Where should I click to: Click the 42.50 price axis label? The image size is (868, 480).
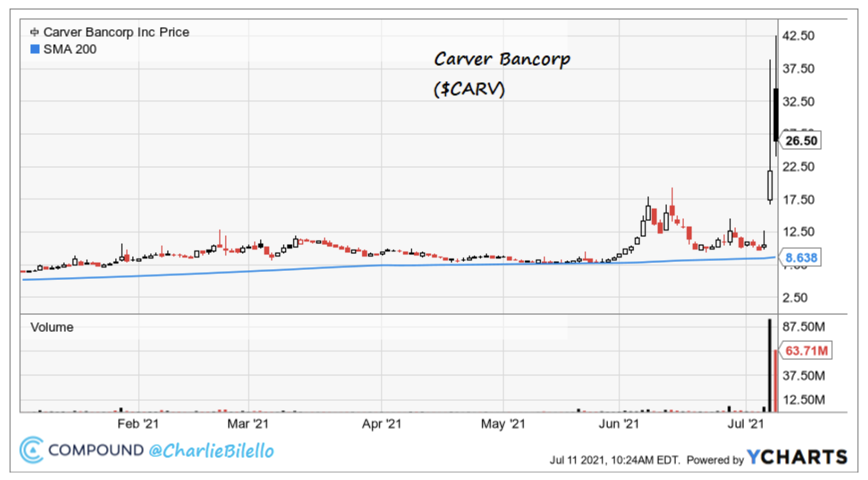click(798, 36)
